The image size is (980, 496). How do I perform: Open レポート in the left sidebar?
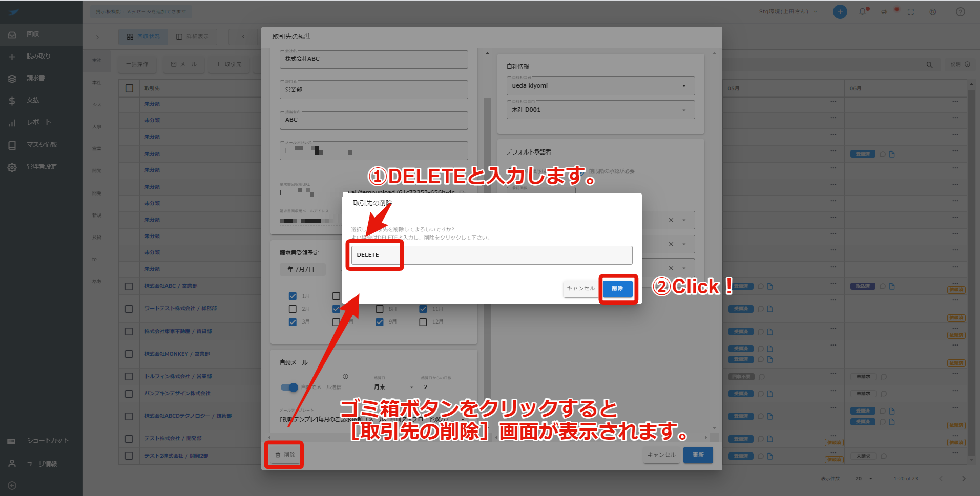[41, 122]
